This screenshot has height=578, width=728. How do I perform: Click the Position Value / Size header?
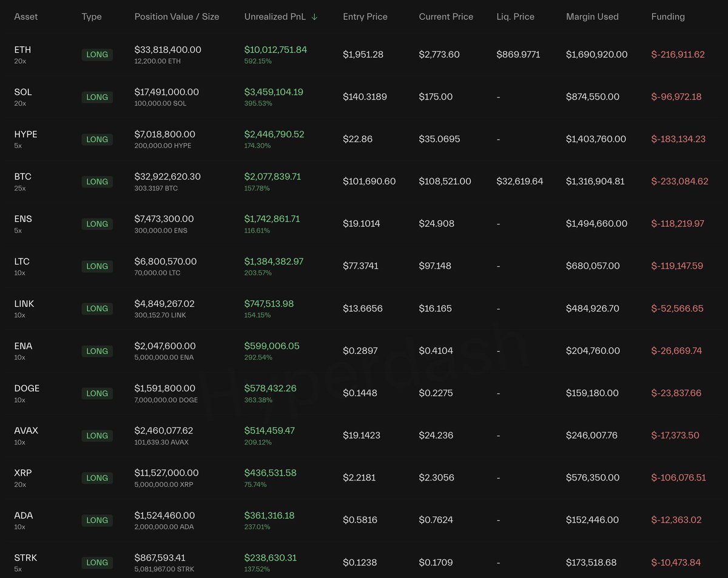pos(177,17)
